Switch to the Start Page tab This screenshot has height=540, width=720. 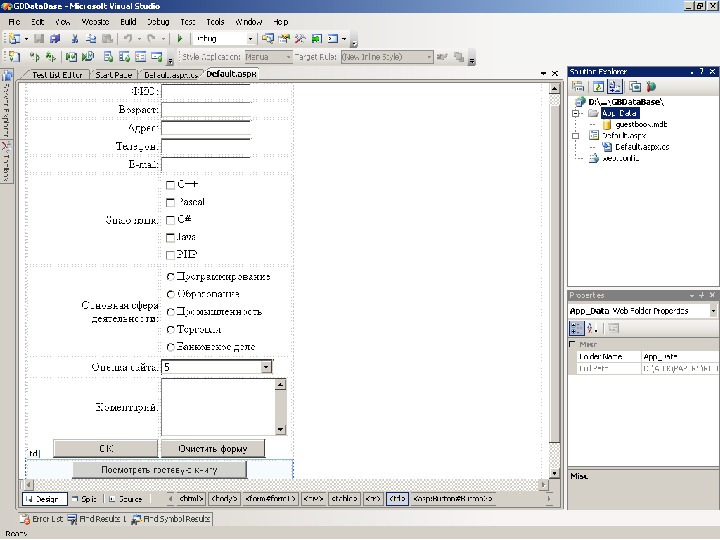coord(113,74)
